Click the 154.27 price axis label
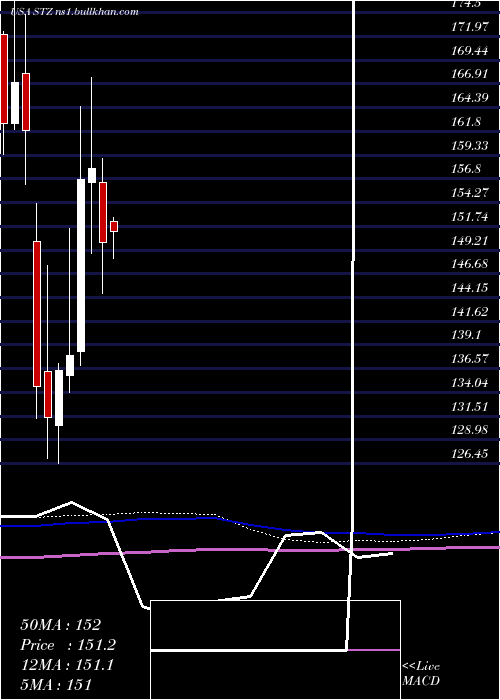500x700 pixels. coord(470,193)
